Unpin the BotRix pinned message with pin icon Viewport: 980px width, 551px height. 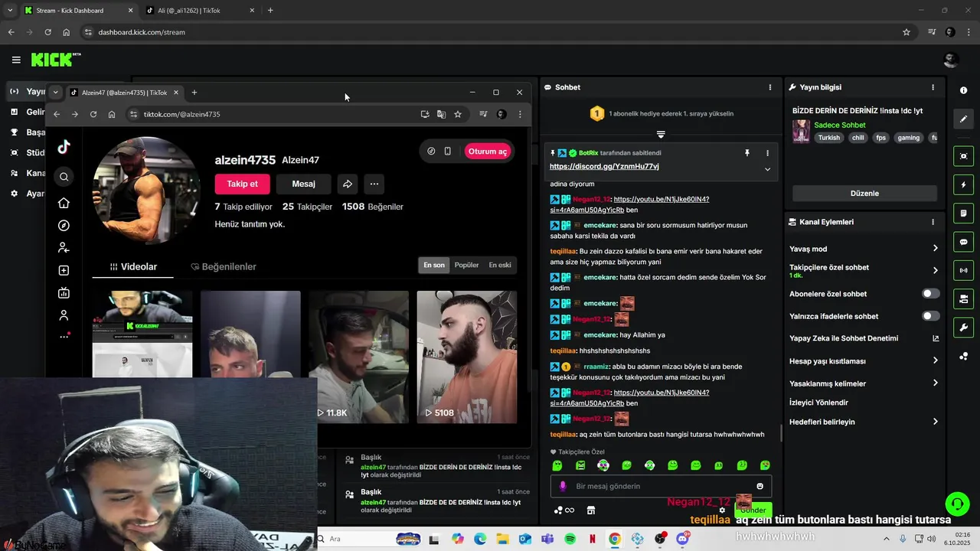(747, 153)
